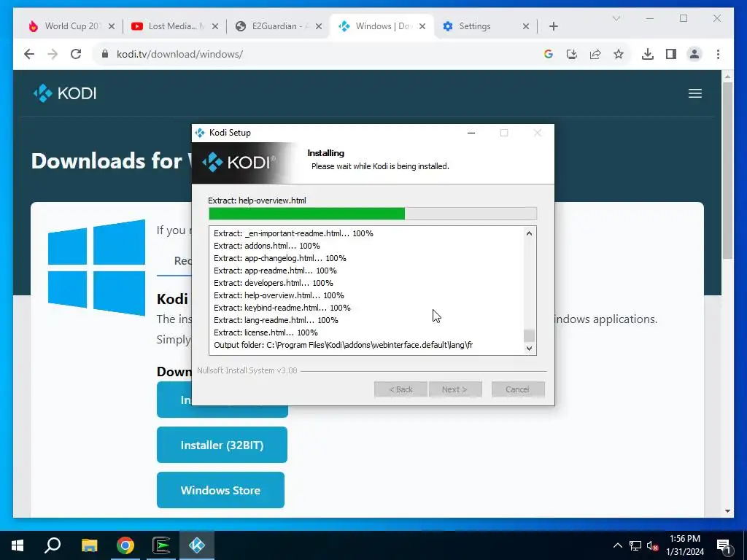The height and width of the screenshot is (560, 747).
Task: Close the Settings tab
Action: 526,27
